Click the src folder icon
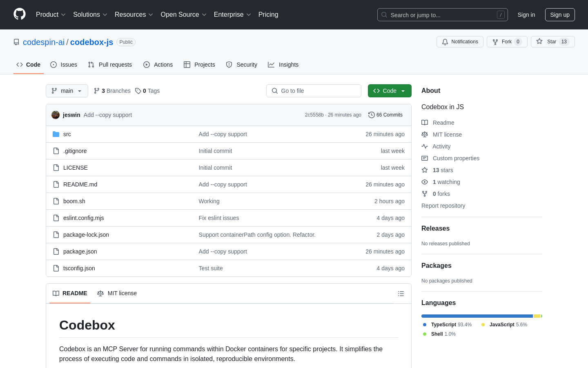The height and width of the screenshot is (368, 588). click(56, 134)
